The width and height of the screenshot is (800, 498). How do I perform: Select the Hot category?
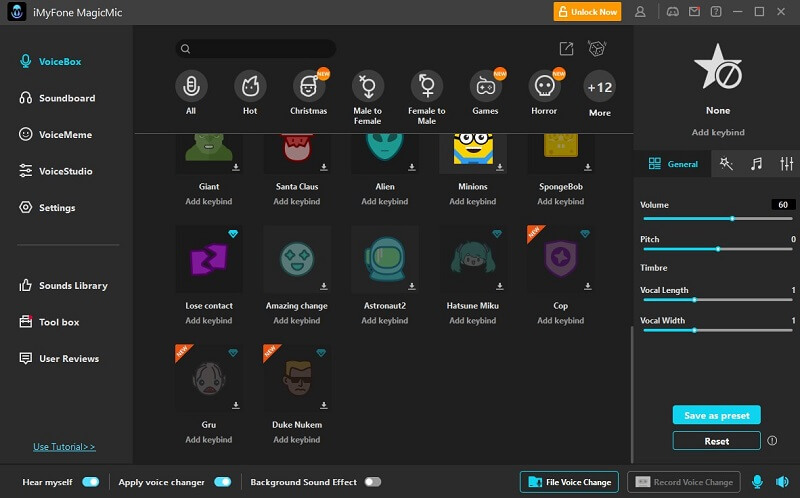(250, 93)
